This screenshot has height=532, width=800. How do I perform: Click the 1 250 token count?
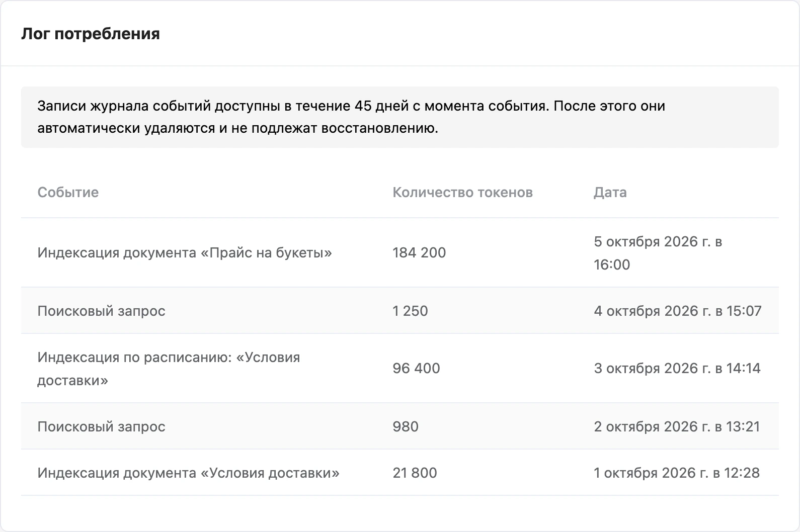pos(410,311)
